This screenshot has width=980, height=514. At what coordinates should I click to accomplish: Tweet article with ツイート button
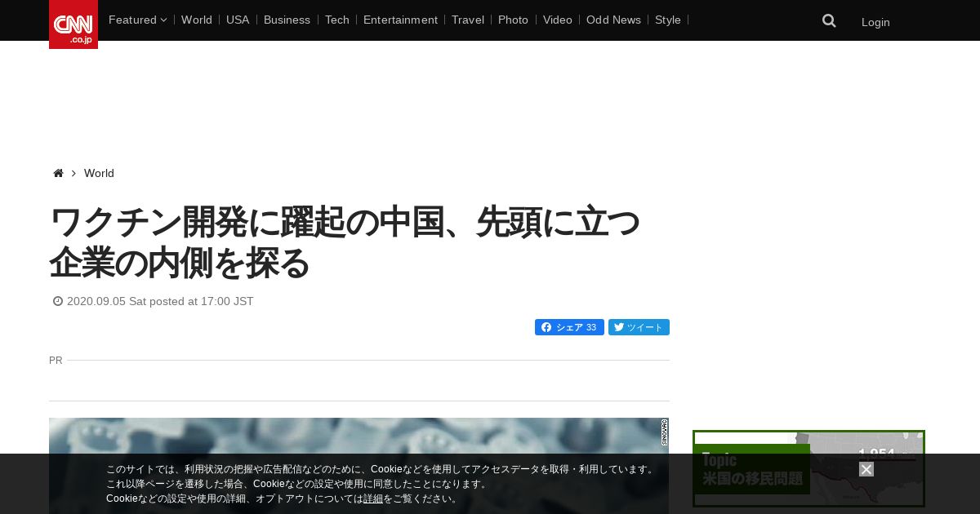coord(639,327)
